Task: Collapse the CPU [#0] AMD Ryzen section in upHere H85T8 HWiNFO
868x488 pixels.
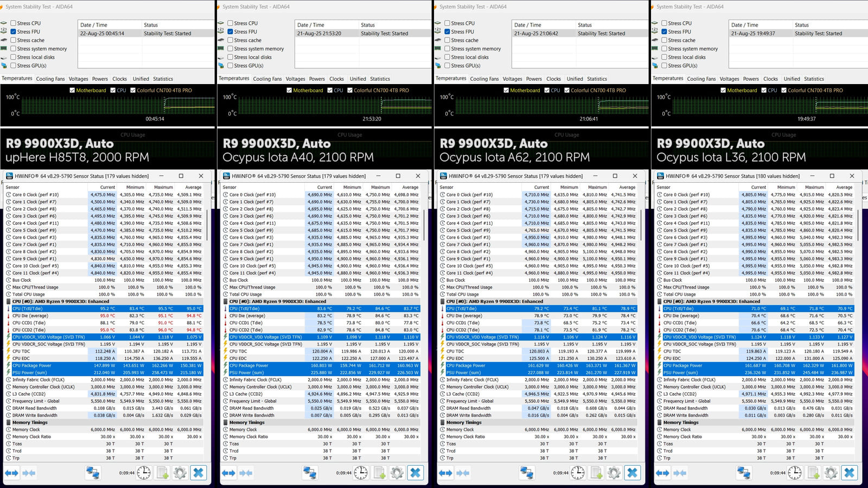Action: pos(9,301)
